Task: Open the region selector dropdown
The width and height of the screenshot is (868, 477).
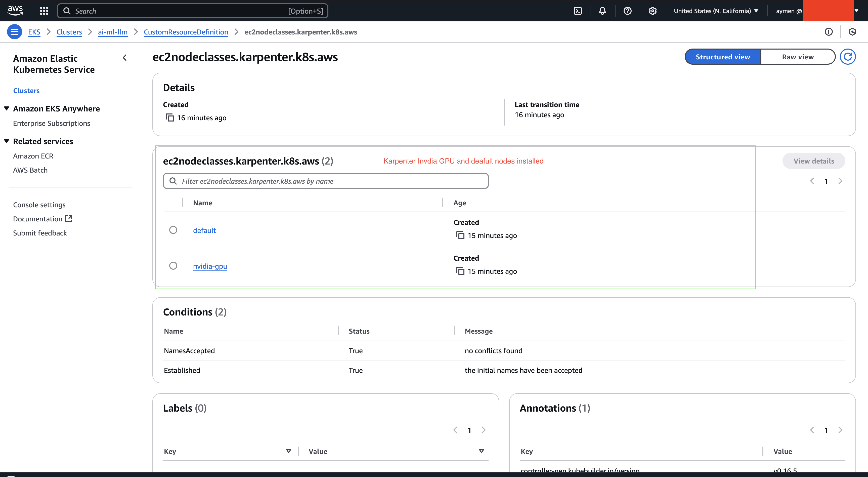Action: click(x=716, y=11)
